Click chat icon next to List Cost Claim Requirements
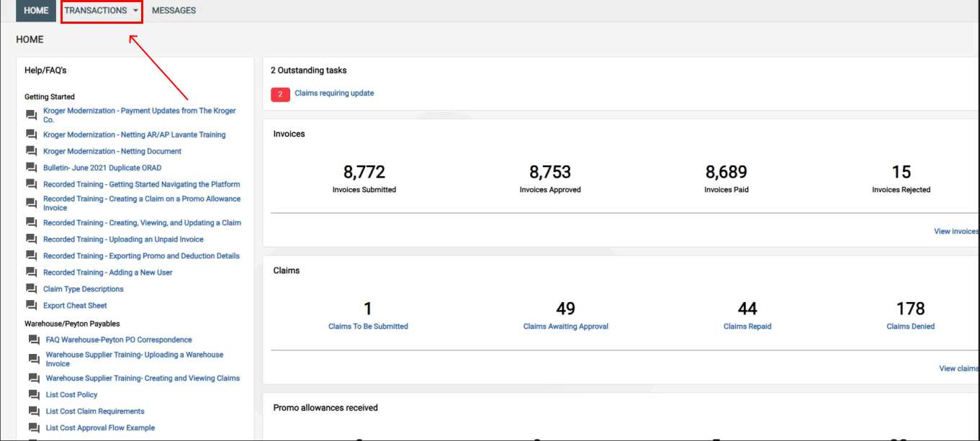This screenshot has width=980, height=441. [x=34, y=412]
